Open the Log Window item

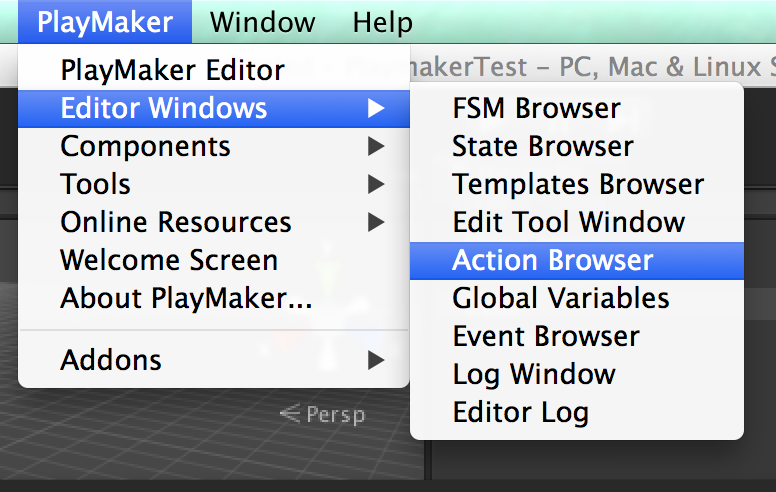click(x=577, y=374)
